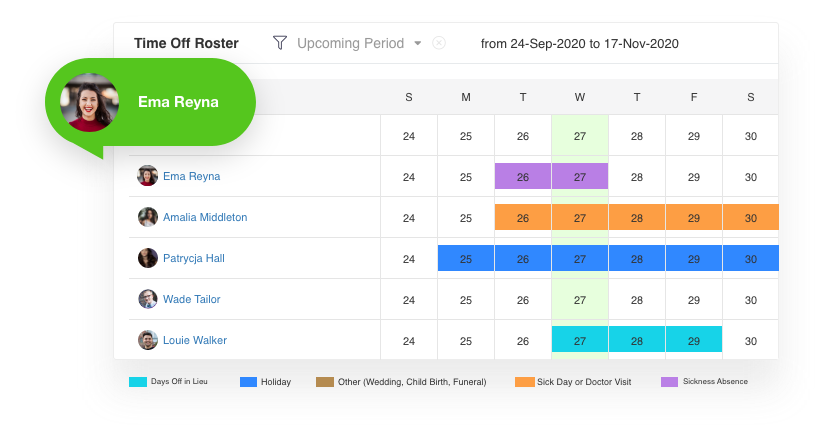The image size is (830, 440).
Task: Click Ema Reyna's purple cell for the 26th
Action: click(522, 176)
